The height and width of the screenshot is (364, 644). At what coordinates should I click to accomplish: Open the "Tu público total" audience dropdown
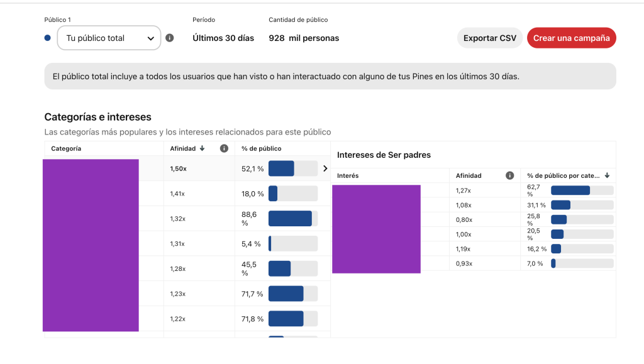pyautogui.click(x=109, y=38)
